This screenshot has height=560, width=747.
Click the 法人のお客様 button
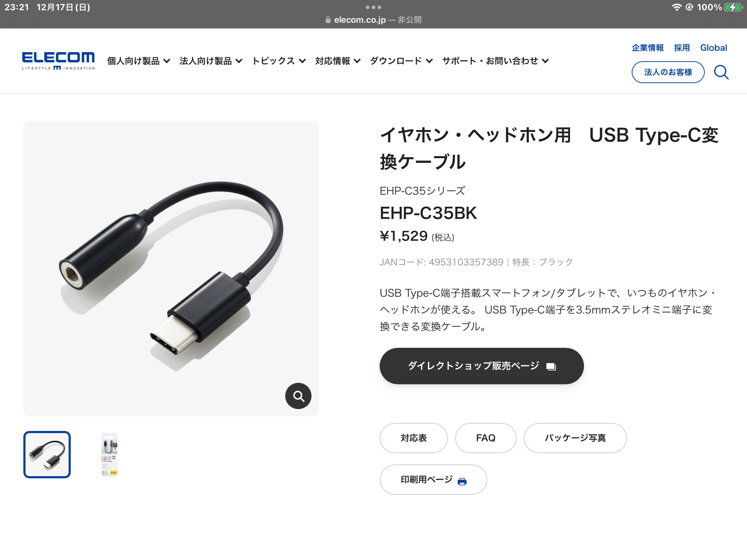click(x=668, y=72)
